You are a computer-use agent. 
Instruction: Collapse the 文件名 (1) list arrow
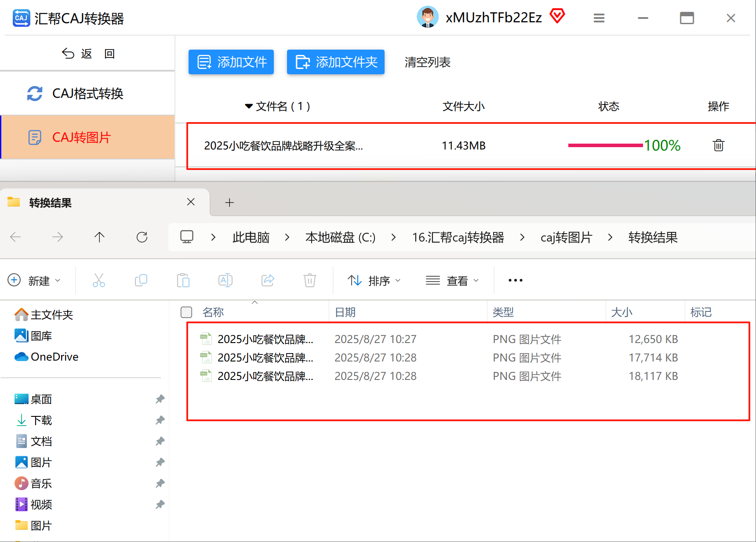(x=249, y=106)
